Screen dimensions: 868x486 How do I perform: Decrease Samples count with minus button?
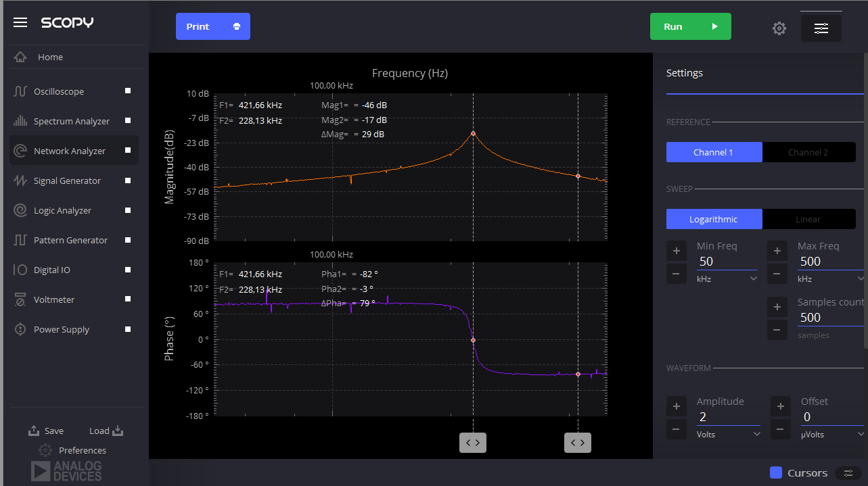click(x=777, y=330)
